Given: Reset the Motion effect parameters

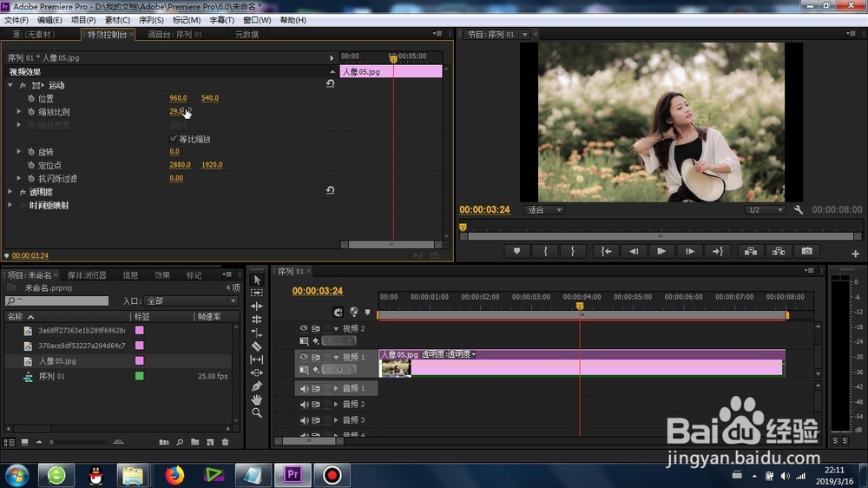Looking at the screenshot, I should [x=330, y=83].
